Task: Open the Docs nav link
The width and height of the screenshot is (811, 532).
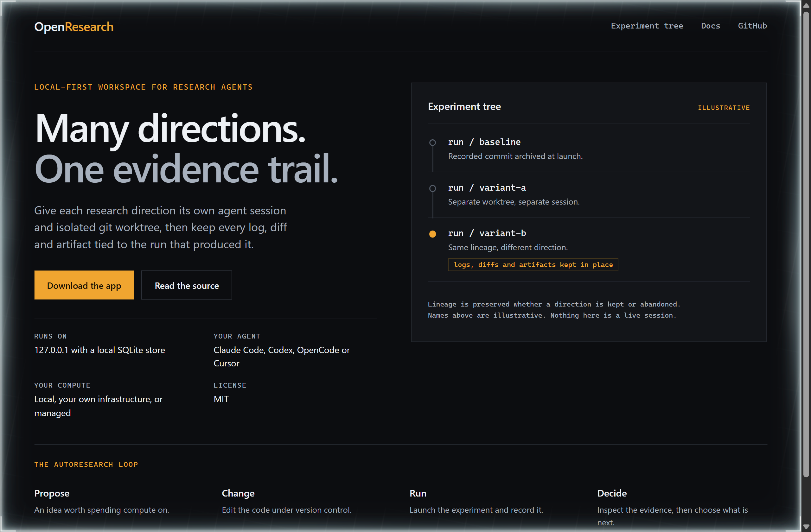Action: (x=710, y=26)
